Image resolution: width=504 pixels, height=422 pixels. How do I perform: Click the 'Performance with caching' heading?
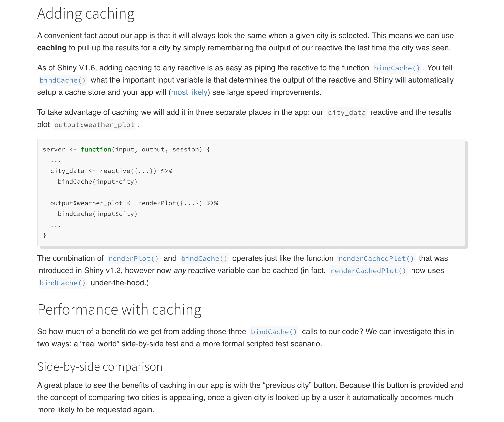coord(119,310)
